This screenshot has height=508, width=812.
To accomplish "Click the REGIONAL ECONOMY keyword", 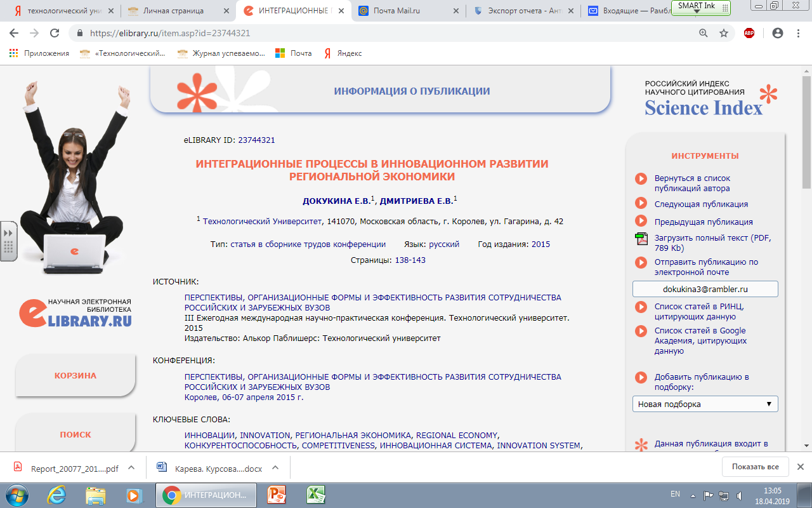I will tap(457, 435).
